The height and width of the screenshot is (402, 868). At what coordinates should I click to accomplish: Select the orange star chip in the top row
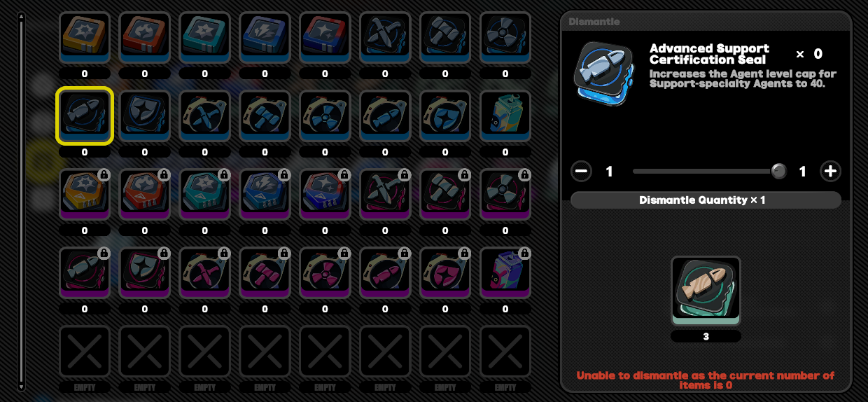point(85,38)
